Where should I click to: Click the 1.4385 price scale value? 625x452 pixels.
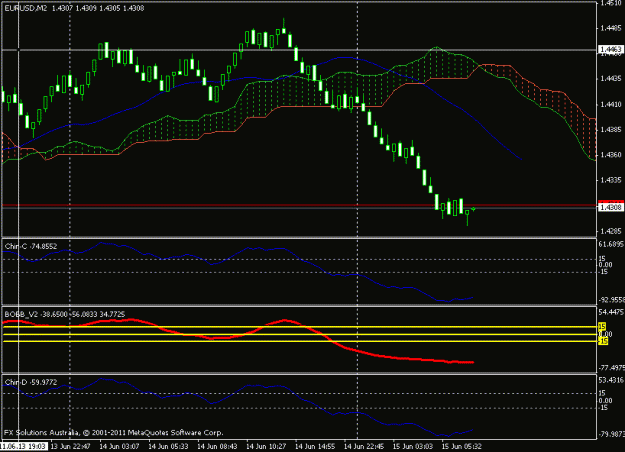click(x=611, y=130)
